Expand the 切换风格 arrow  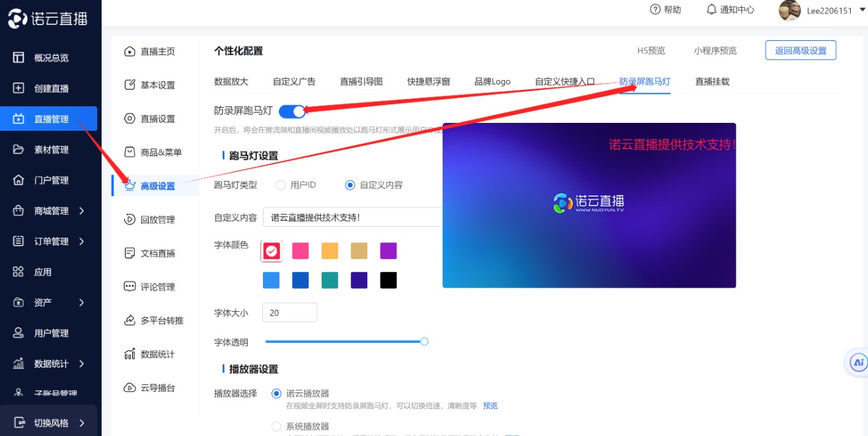click(82, 423)
